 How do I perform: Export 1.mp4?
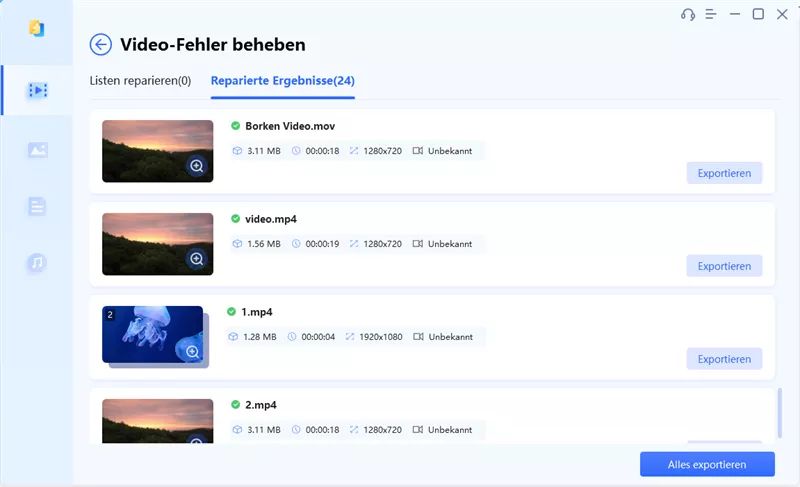[x=724, y=358]
